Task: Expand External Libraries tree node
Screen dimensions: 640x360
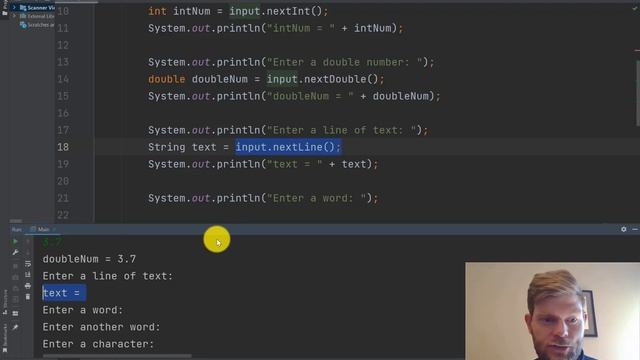Action: coord(14,16)
